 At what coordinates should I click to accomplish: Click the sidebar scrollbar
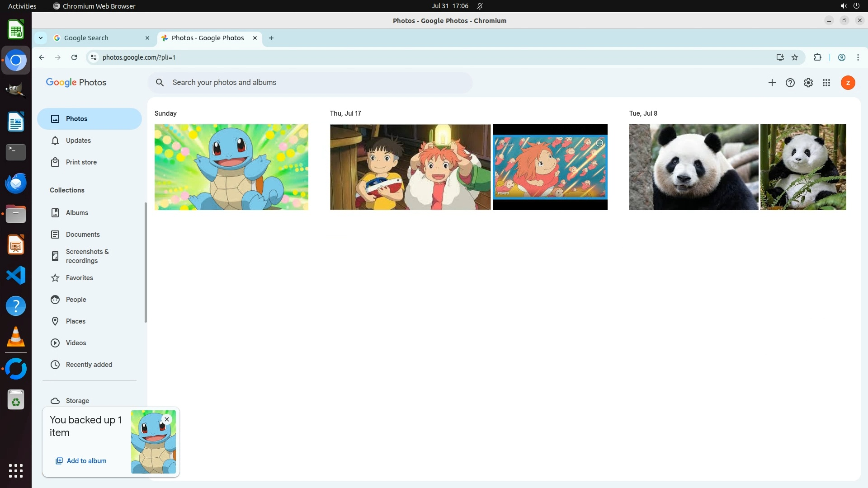point(146,262)
